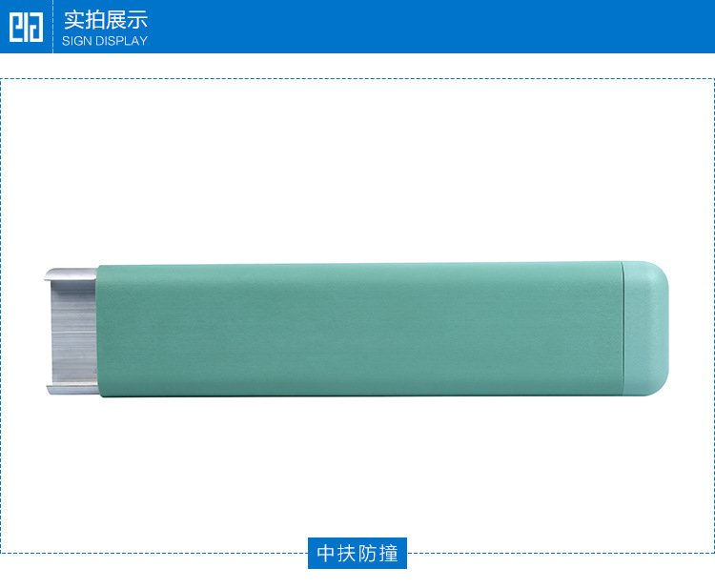Click white space below the green handrail
Viewport: 715px width, 588px height.
click(x=357, y=465)
